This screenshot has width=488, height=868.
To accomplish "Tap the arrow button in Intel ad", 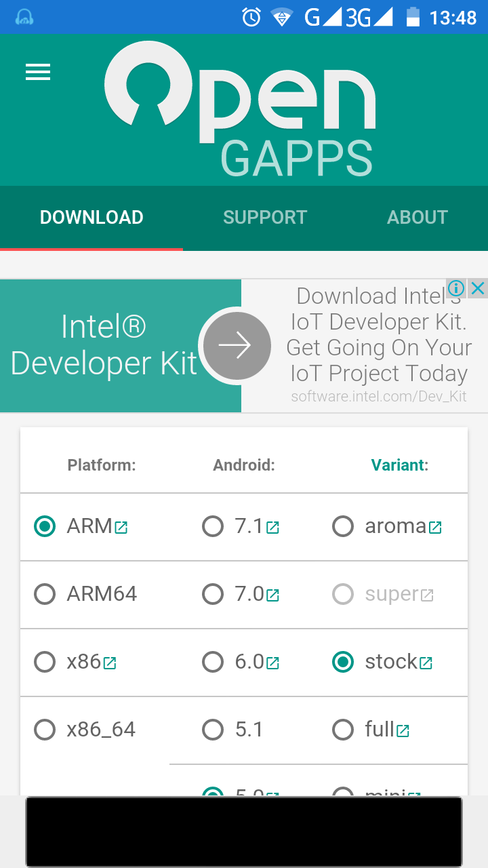I will point(237,346).
